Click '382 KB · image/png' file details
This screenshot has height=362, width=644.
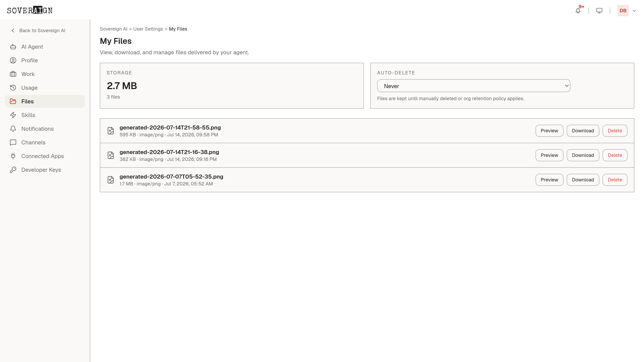click(141, 159)
